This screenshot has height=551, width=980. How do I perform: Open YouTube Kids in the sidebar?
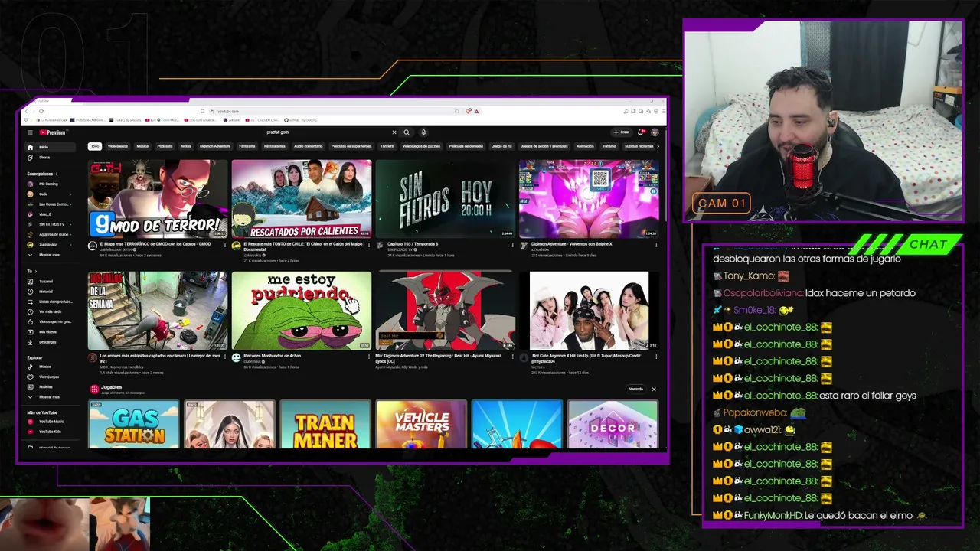(51, 432)
